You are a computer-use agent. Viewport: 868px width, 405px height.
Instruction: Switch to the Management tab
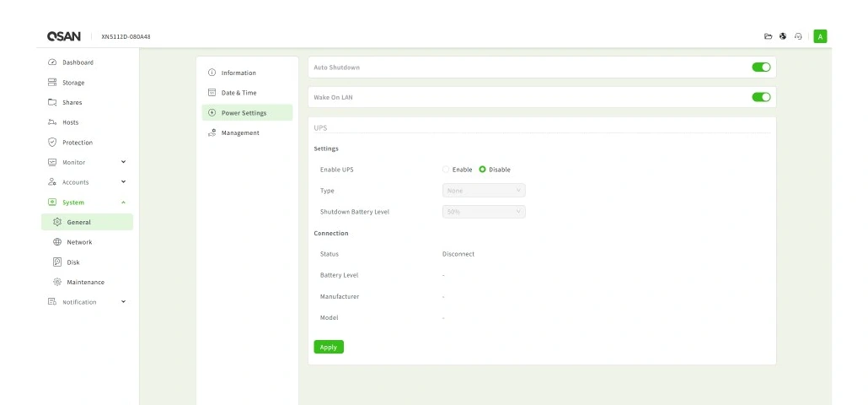(x=247, y=133)
